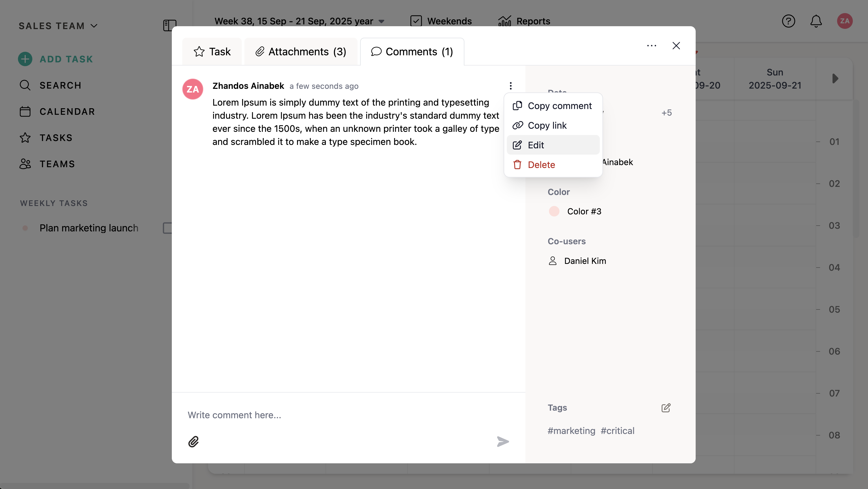
Task: Click the edit Tags pencil icon
Action: (666, 408)
